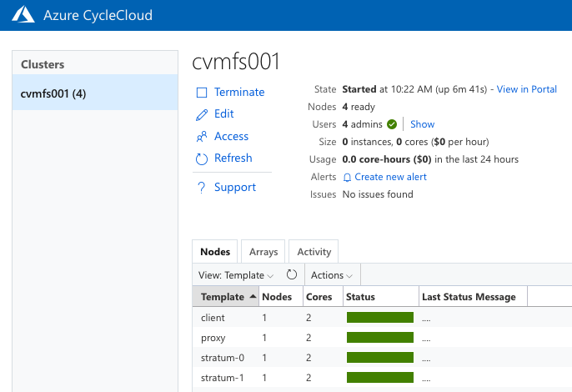Click the Azure CycleCloud logo icon

23,15
